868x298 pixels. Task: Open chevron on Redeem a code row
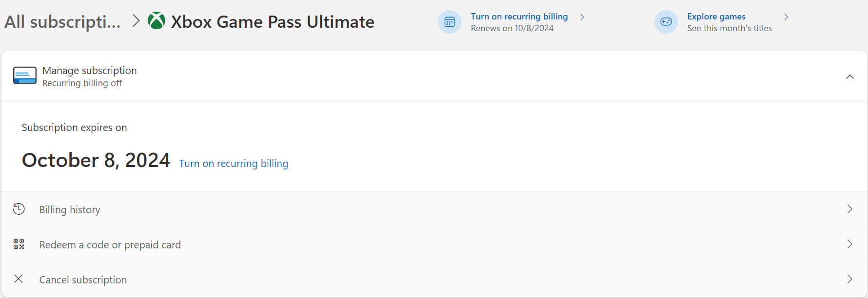pyautogui.click(x=850, y=244)
